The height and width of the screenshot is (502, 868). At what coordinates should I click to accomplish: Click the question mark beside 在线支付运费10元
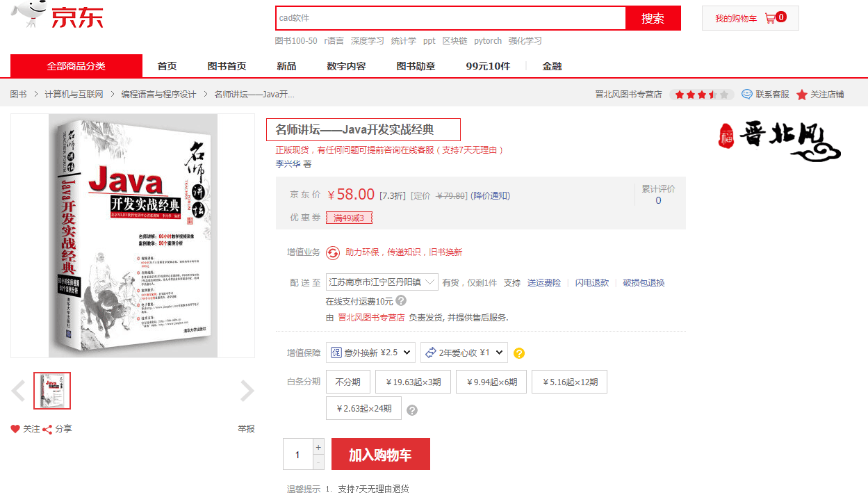click(401, 301)
